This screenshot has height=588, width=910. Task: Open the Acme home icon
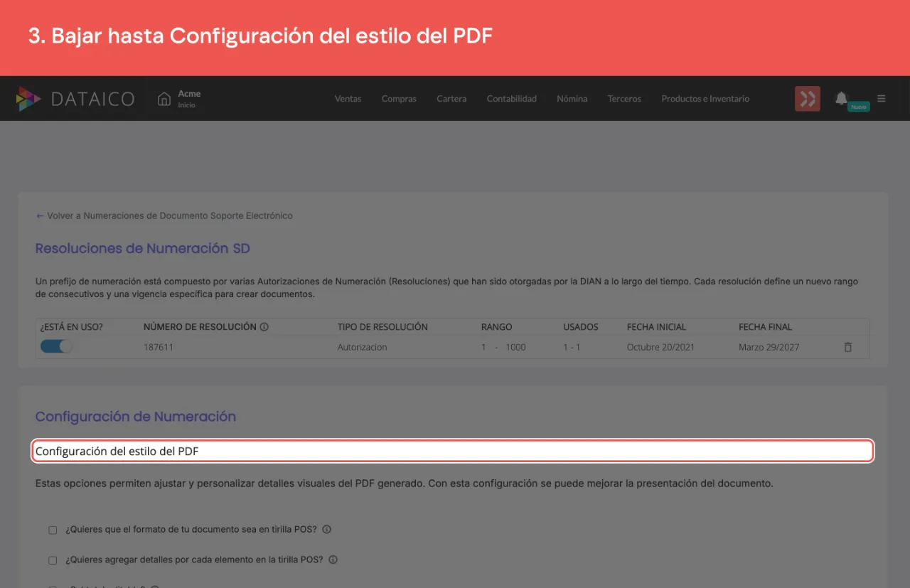tap(164, 99)
